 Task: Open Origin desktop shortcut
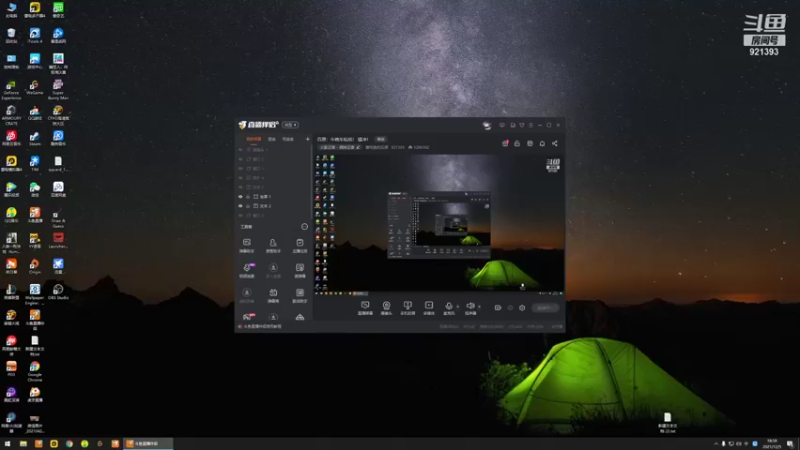pyautogui.click(x=35, y=266)
